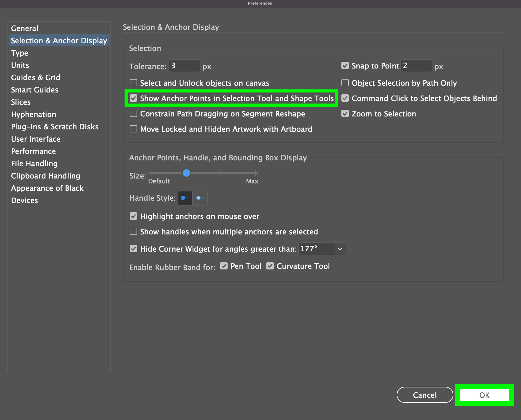Disable Show Anchor Points in Selection Tool

coord(133,98)
